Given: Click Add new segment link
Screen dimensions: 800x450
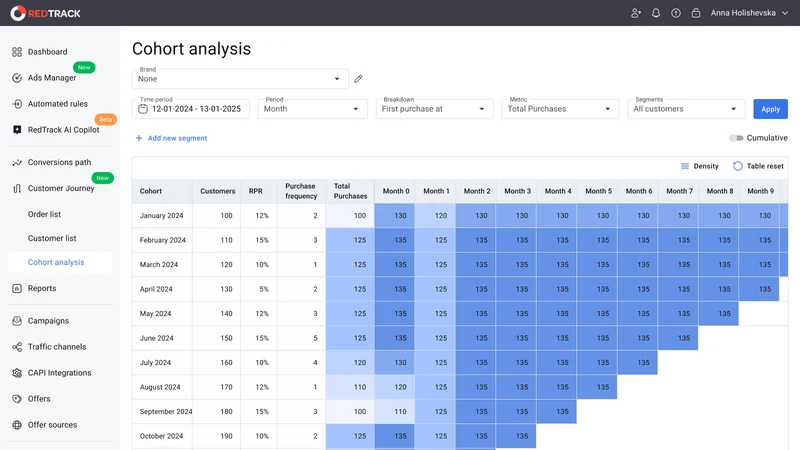Looking at the screenshot, I should coord(177,138).
